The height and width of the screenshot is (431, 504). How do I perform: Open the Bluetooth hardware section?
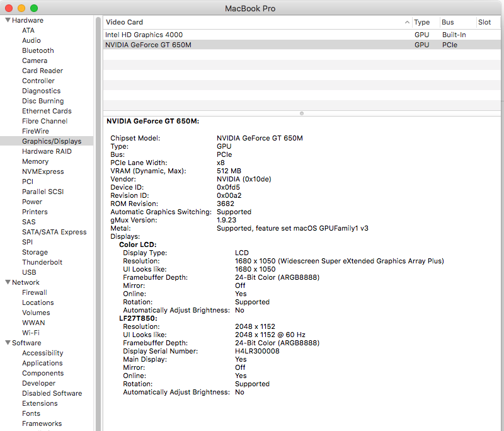[38, 50]
